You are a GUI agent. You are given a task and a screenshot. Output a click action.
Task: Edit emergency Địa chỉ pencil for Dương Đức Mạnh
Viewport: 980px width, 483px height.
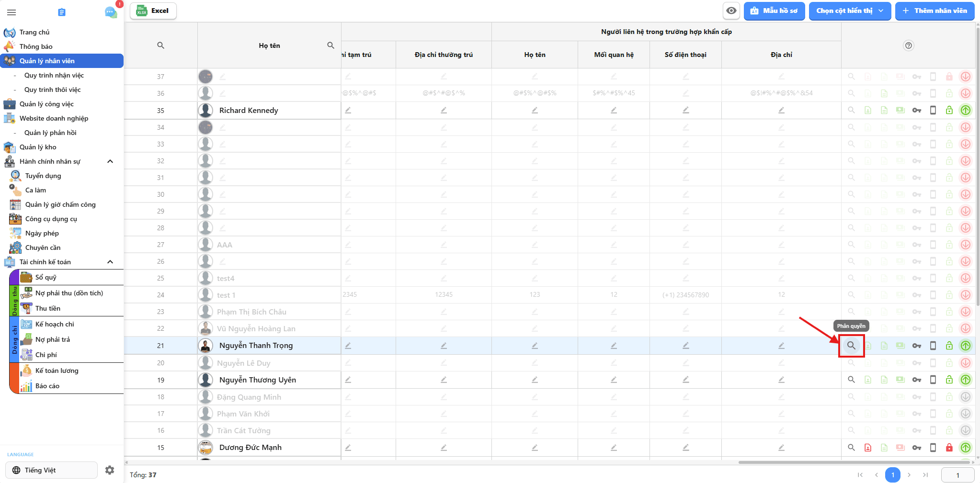(x=782, y=448)
